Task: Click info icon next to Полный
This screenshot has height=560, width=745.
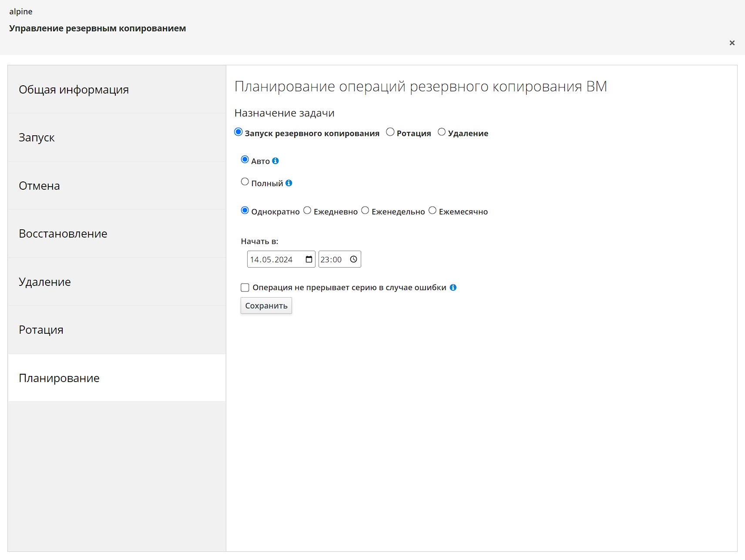Action: click(x=289, y=183)
